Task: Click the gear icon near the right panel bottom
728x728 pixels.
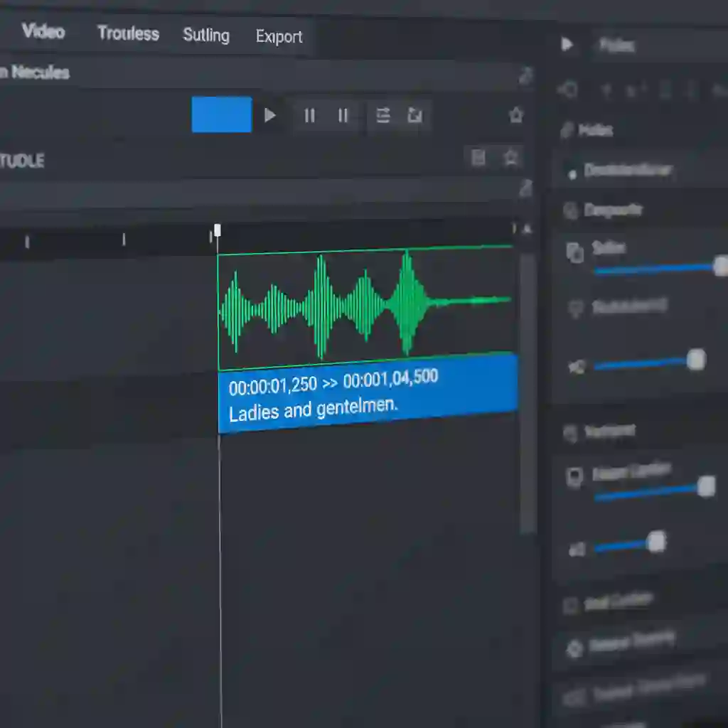Action: 574,648
